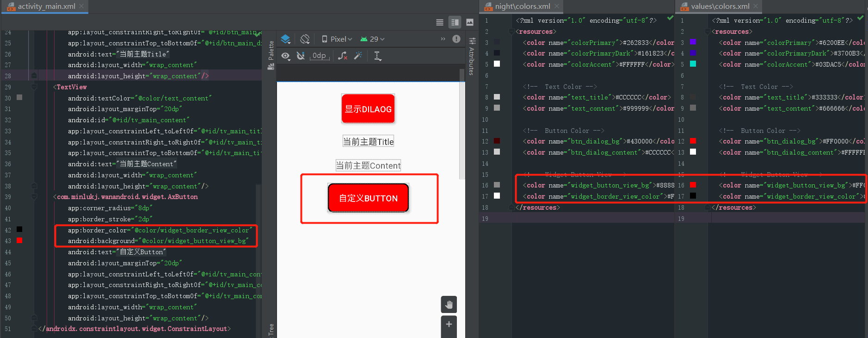Click the design preview vertical scrollbar
This screenshot has height=338, width=868.
coord(462,125)
